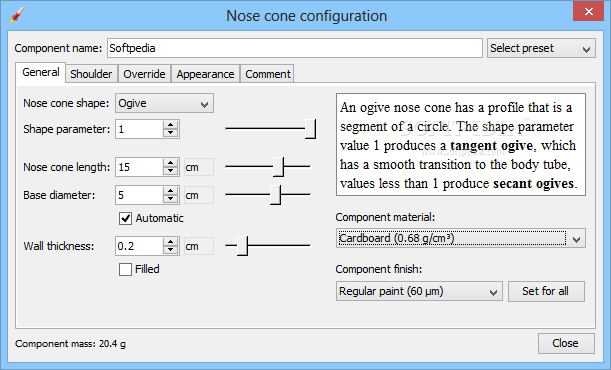Image resolution: width=611 pixels, height=370 pixels.
Task: Click the Shape parameter slider handle
Action: coord(311,129)
